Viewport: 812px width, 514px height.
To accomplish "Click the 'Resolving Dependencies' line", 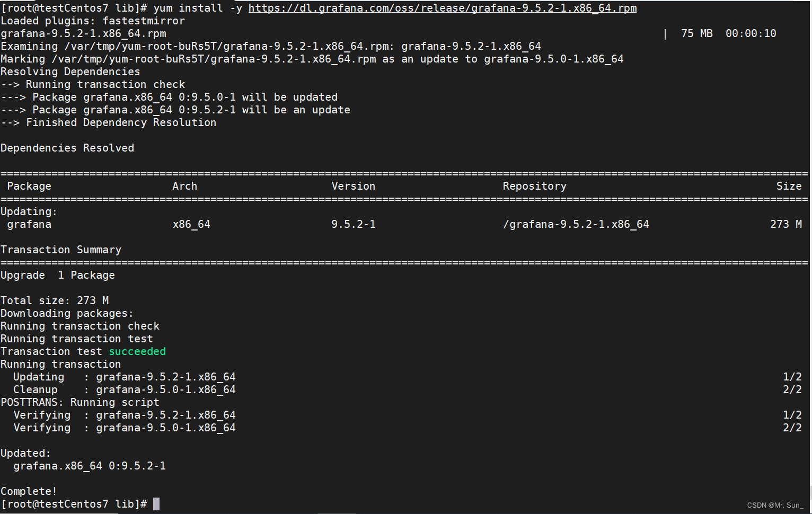I will pos(70,72).
